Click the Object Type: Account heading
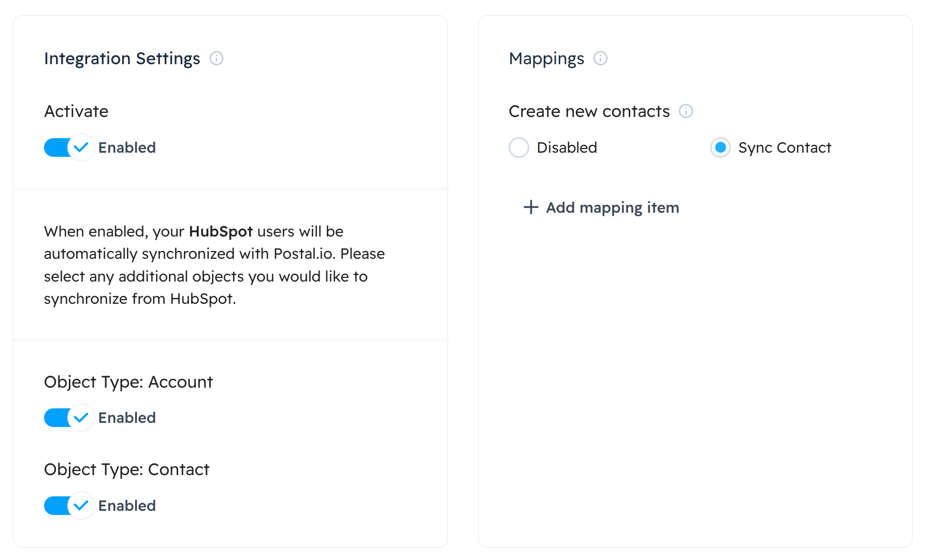The image size is (926, 560). [128, 382]
